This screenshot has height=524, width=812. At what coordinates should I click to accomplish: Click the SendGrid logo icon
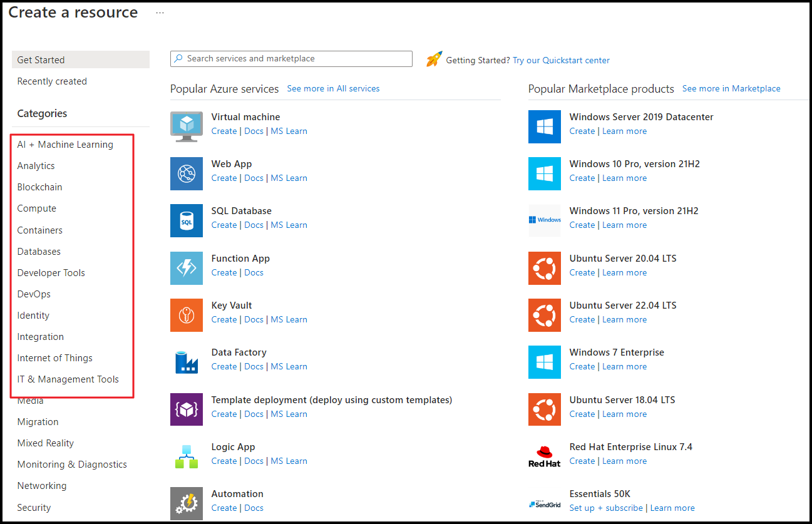pyautogui.click(x=545, y=503)
